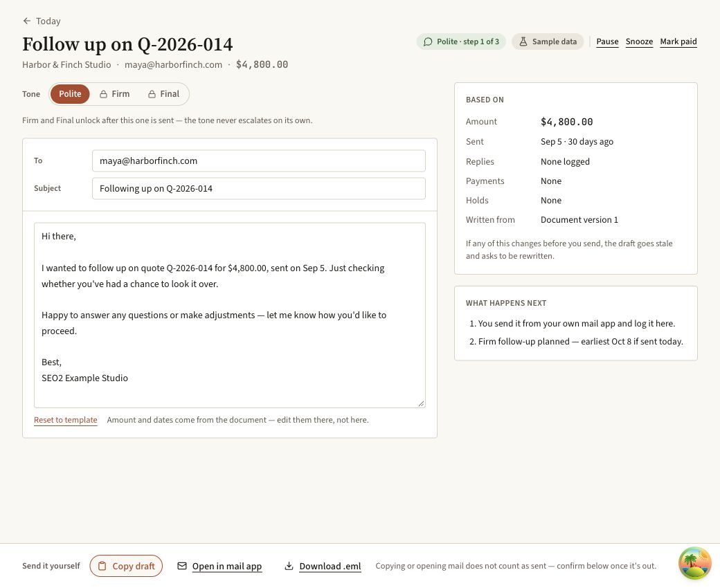Viewport: 720px width, 588px height.
Task: Click the download icon beside Download .eml
Action: tap(289, 566)
